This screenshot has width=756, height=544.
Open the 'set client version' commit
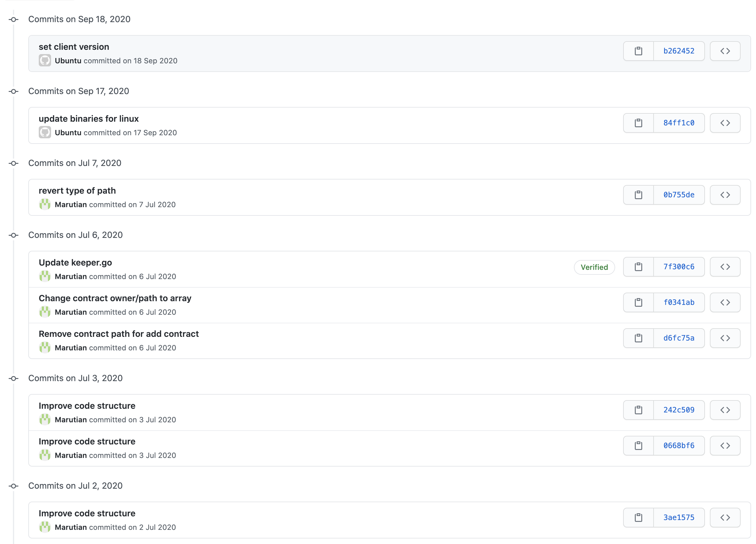(74, 47)
